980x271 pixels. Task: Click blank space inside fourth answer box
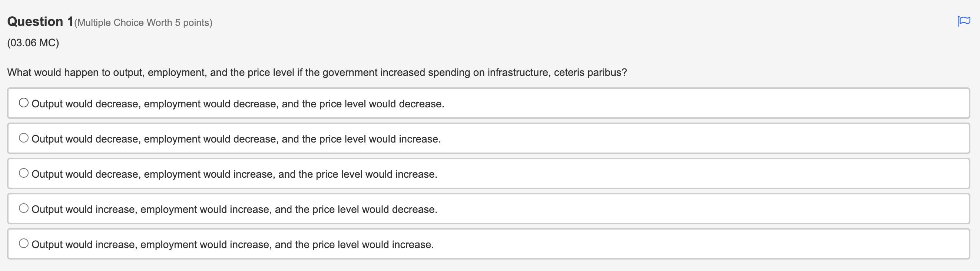click(x=704, y=209)
